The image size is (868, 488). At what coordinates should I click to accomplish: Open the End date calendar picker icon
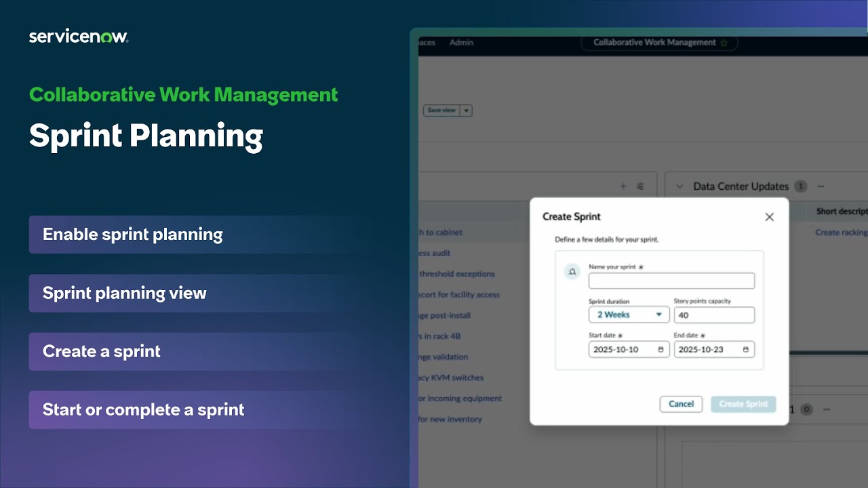(746, 350)
